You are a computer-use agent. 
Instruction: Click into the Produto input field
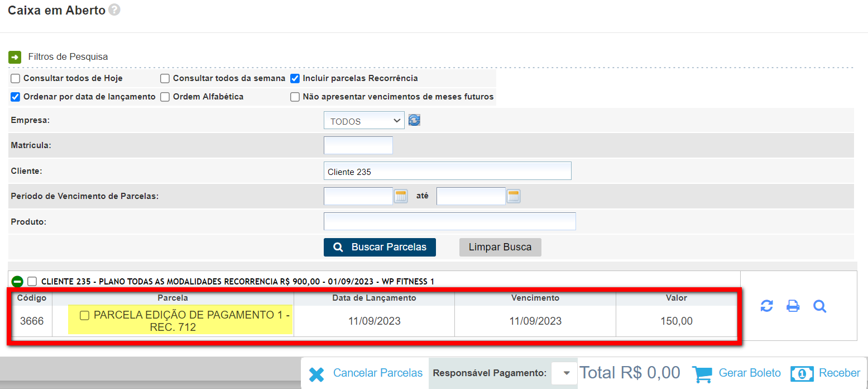449,221
